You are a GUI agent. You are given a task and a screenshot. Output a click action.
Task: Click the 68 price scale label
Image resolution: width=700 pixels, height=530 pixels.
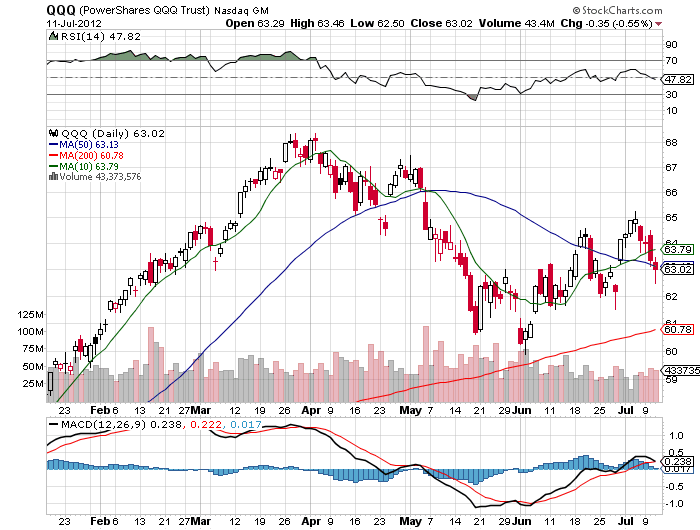pyautogui.click(x=671, y=143)
